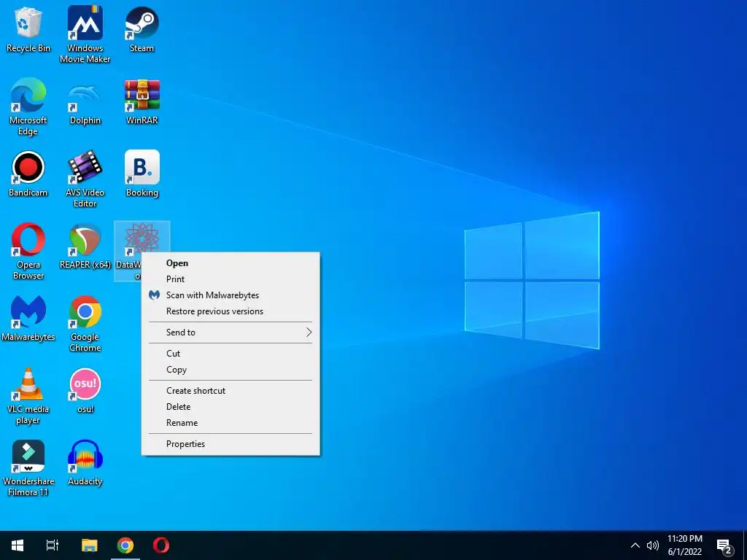Choose Cut from the context menu
Viewport: 747px width, 560px height.
click(231, 354)
